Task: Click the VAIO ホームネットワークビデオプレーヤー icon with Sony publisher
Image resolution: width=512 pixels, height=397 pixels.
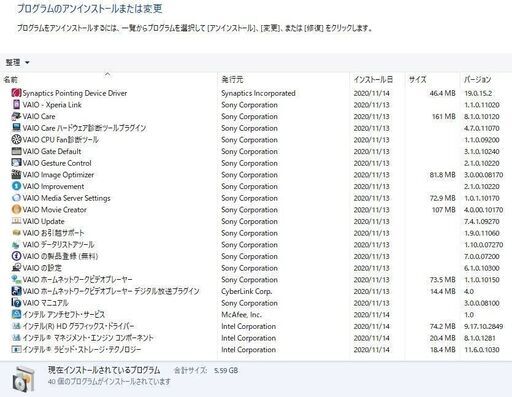Action: (x=16, y=279)
